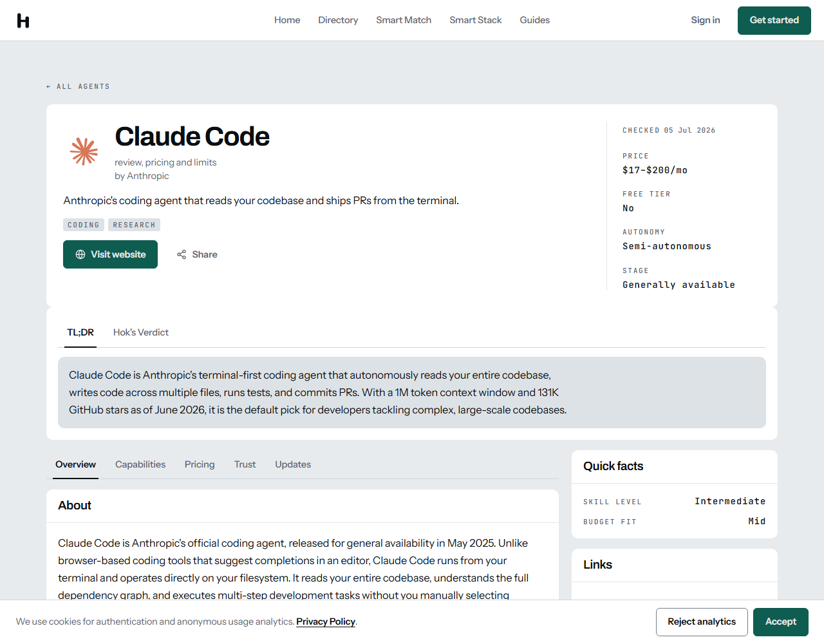The width and height of the screenshot is (824, 644).
Task: Switch to the Hok's Verdict tab
Action: tap(141, 332)
